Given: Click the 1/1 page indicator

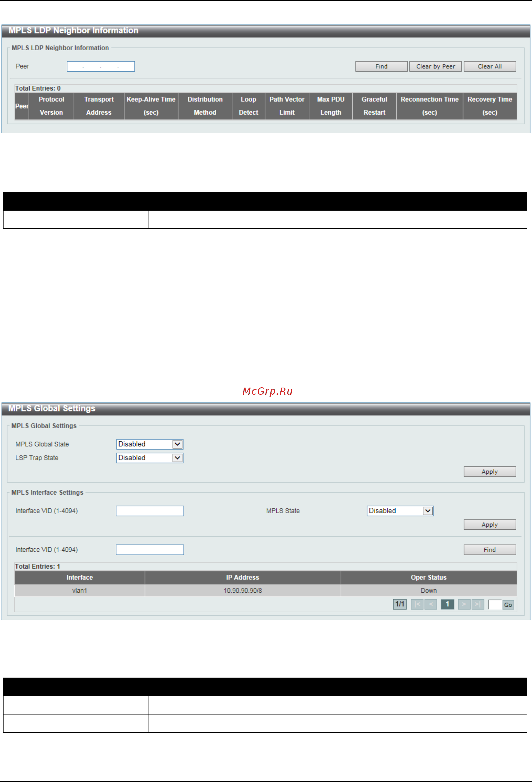Looking at the screenshot, I should [400, 604].
